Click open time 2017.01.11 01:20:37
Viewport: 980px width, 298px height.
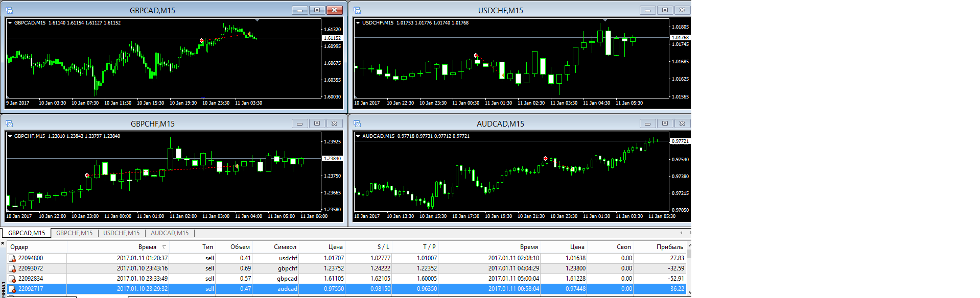point(142,258)
